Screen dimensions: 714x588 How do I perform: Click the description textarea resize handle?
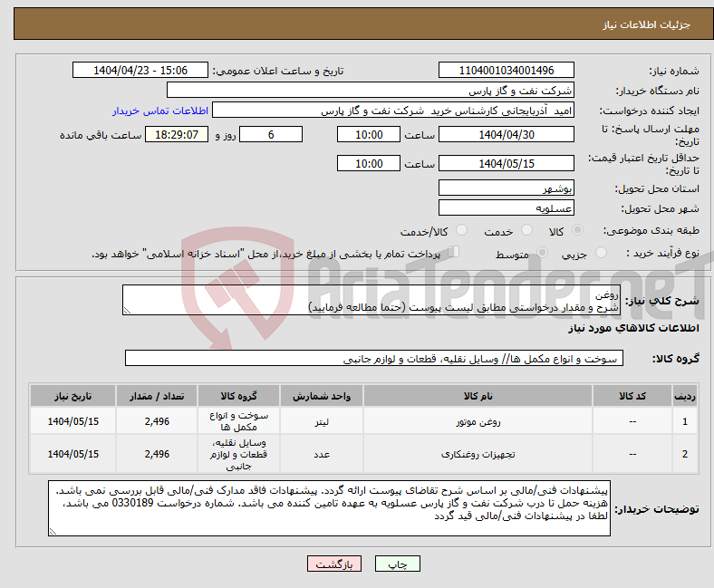point(127,311)
